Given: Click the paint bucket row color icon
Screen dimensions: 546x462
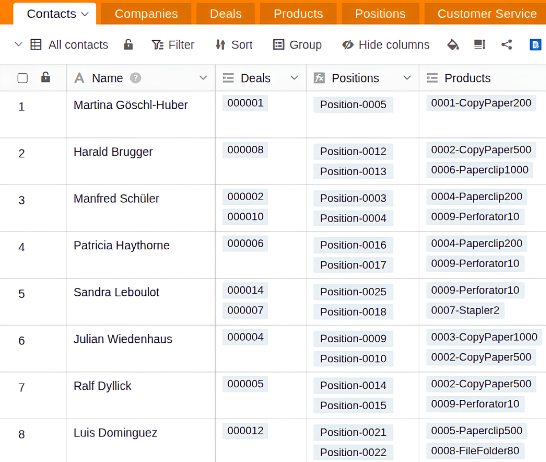Looking at the screenshot, I should pos(453,45).
